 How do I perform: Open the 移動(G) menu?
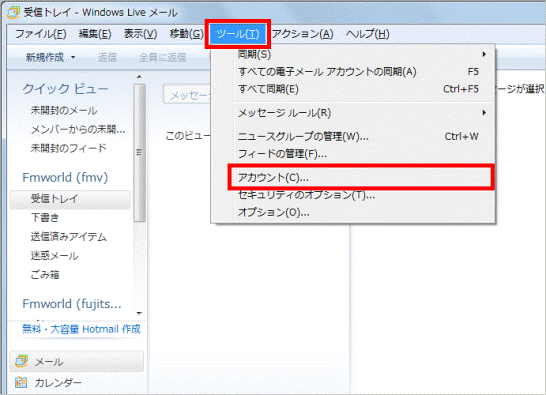(186, 34)
